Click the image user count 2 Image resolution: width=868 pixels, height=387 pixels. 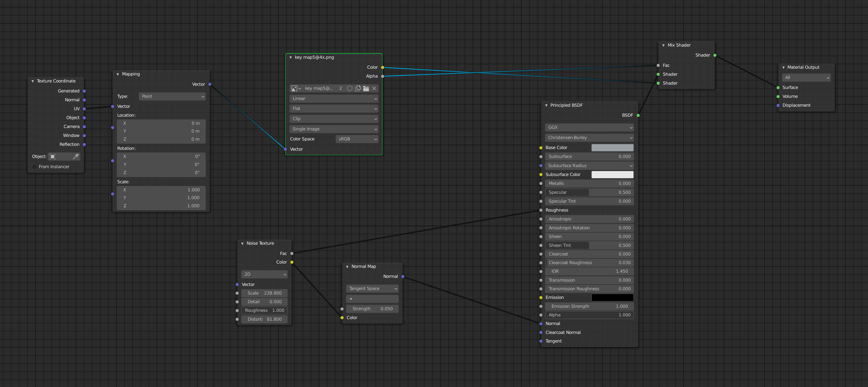(341, 88)
